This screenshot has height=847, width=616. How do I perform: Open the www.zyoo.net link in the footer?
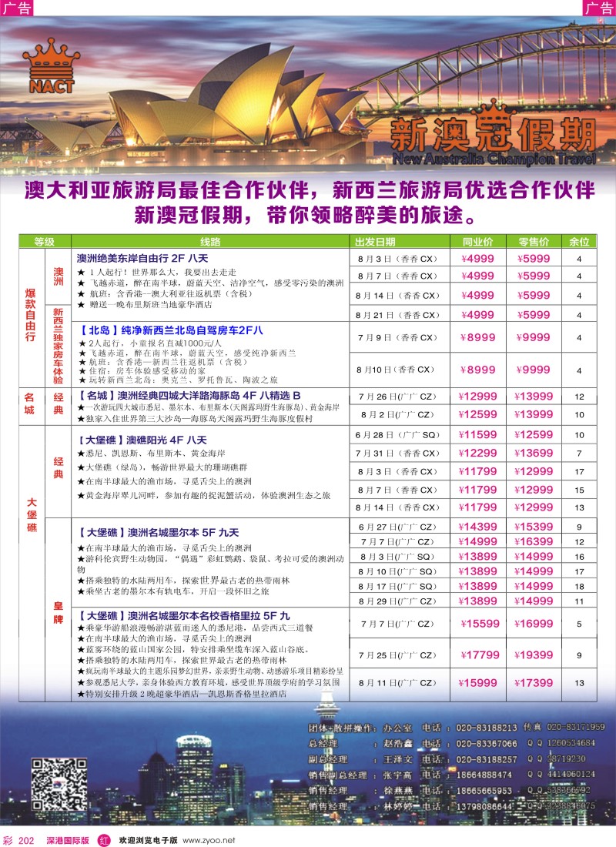(209, 840)
